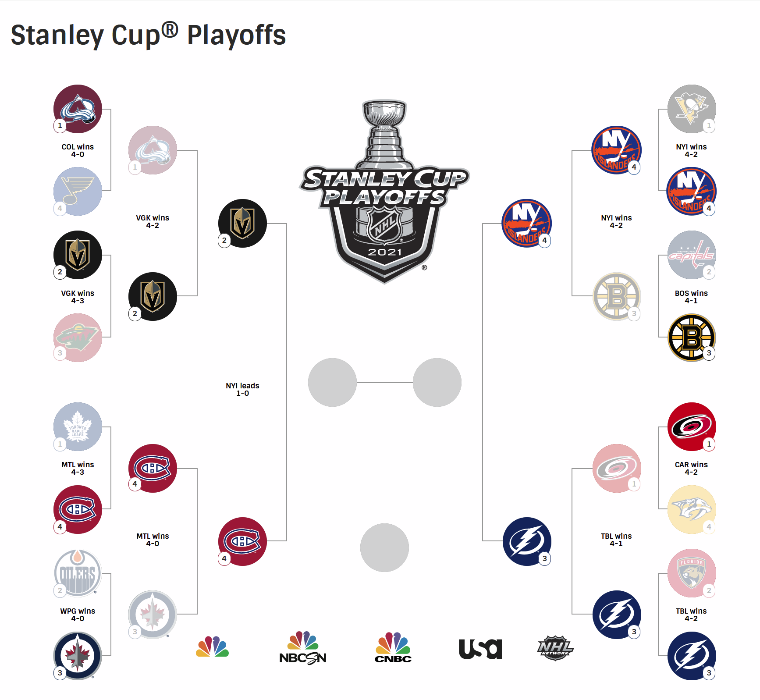Image resolution: width=760 pixels, height=700 pixels.
Task: Open the "WPG wins 4-0" series result
Action: click(x=78, y=615)
